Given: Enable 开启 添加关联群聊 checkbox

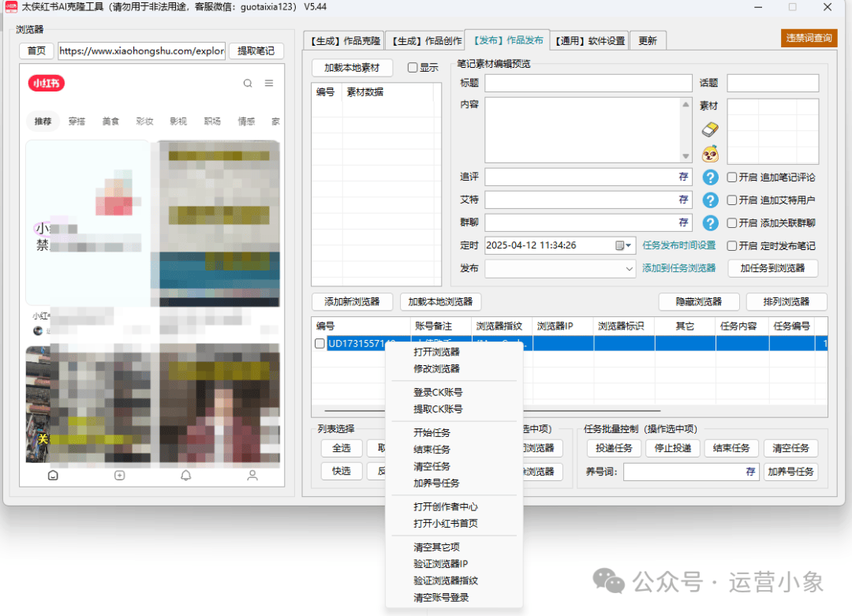Looking at the screenshot, I should (x=732, y=222).
